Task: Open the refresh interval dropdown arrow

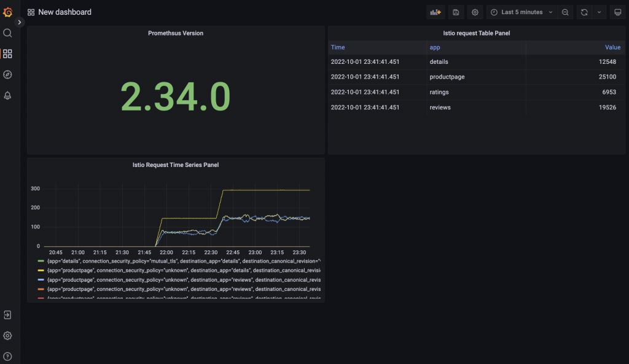Action: (600, 12)
